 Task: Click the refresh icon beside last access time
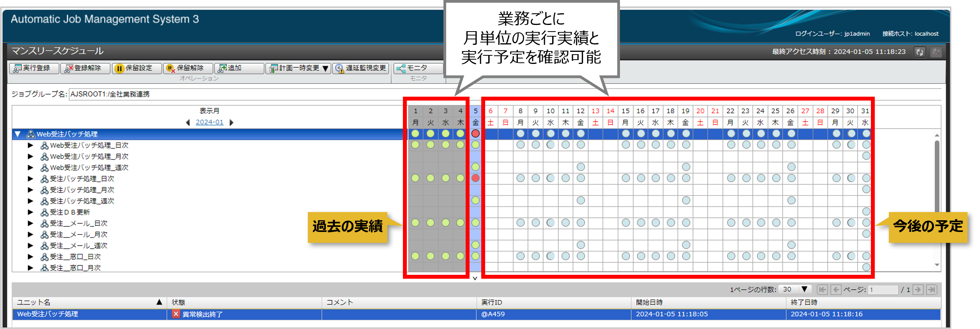(x=920, y=52)
